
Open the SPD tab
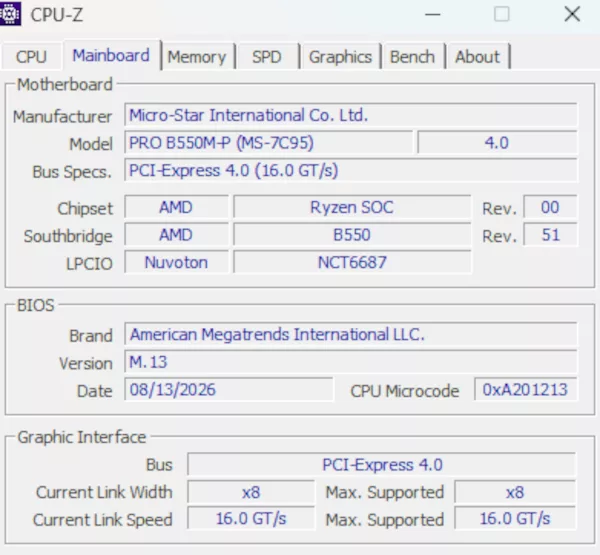267,57
